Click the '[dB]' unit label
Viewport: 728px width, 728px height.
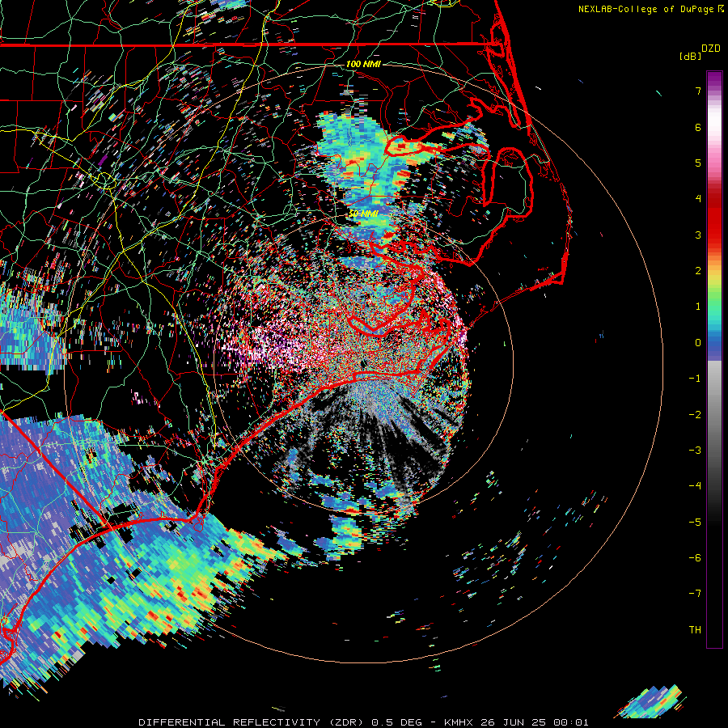tap(690, 56)
